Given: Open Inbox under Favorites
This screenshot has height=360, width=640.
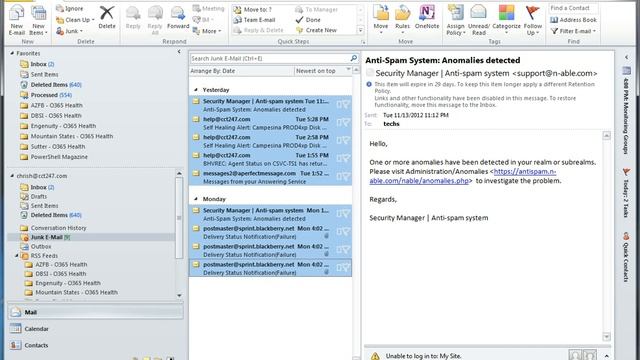Looking at the screenshot, I should (x=37, y=64).
